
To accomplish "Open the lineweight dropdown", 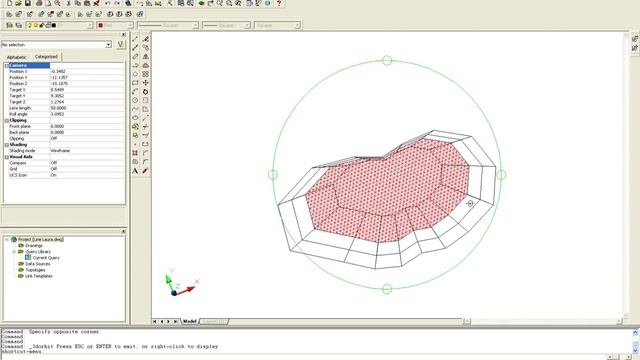I will 247,25.
